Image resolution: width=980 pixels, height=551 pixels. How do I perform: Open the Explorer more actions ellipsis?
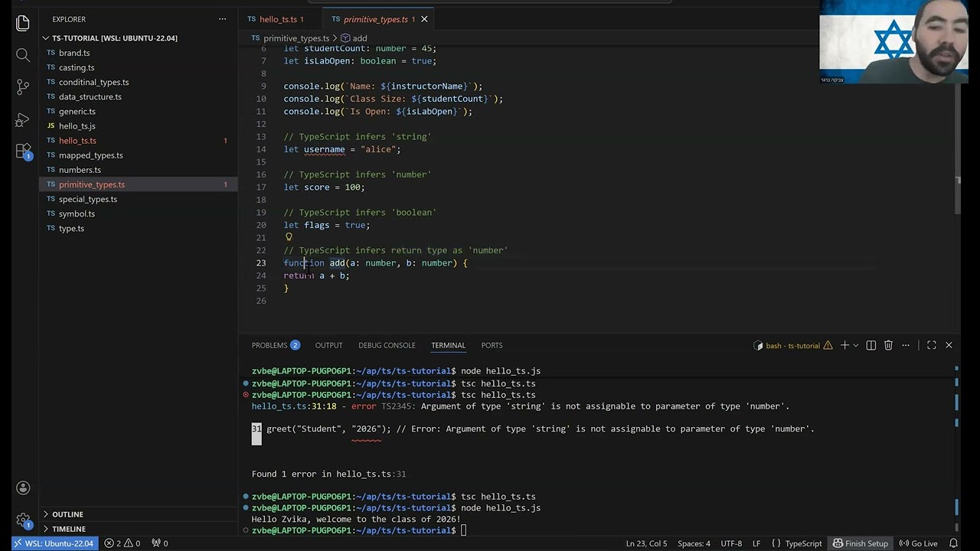pos(223,19)
